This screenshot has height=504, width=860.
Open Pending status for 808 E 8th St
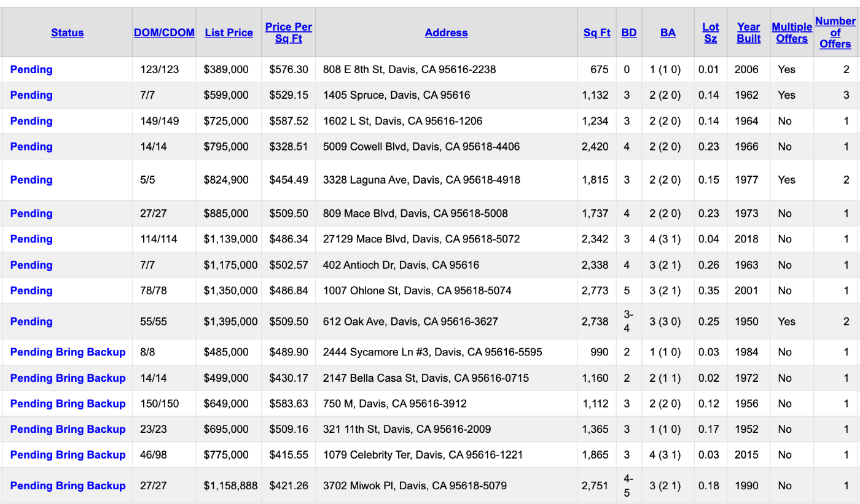tap(31, 69)
